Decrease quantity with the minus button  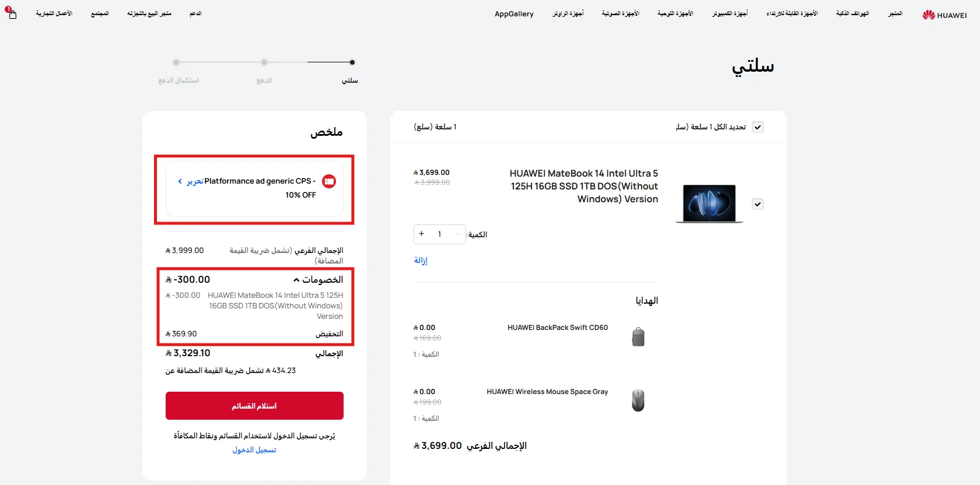pos(458,234)
